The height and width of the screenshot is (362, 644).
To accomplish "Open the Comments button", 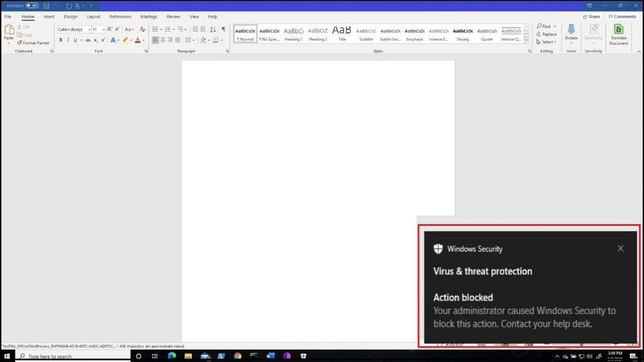I will (622, 17).
